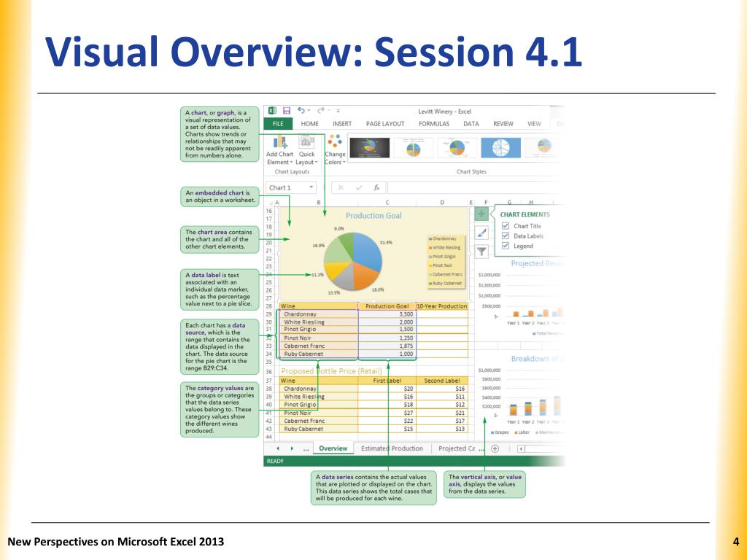747x560 pixels.
Task: Click the First Label header cell
Action: 387,381
